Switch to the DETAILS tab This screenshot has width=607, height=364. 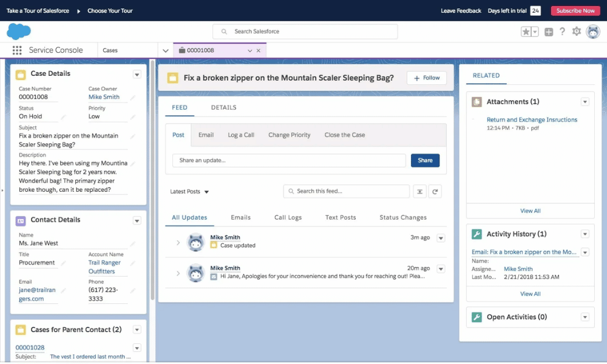pyautogui.click(x=223, y=107)
